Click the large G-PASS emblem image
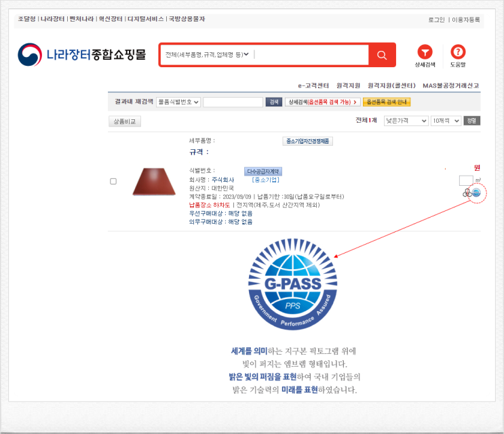 click(292, 284)
